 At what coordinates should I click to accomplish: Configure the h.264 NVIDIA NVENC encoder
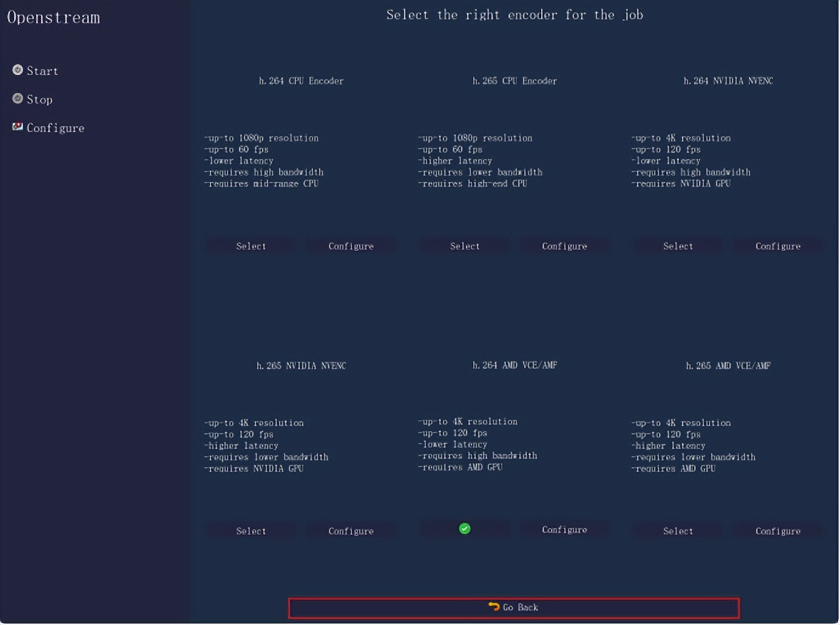coord(778,246)
